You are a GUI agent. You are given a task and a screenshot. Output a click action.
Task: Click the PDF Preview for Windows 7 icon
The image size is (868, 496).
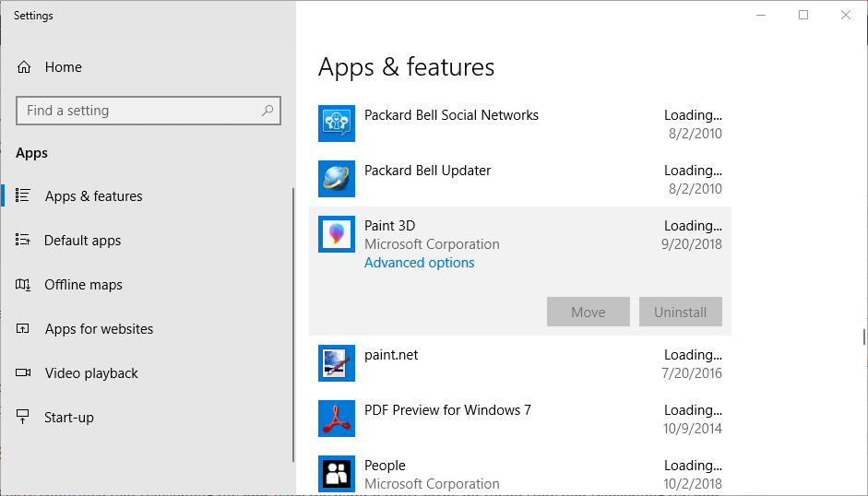[336, 419]
